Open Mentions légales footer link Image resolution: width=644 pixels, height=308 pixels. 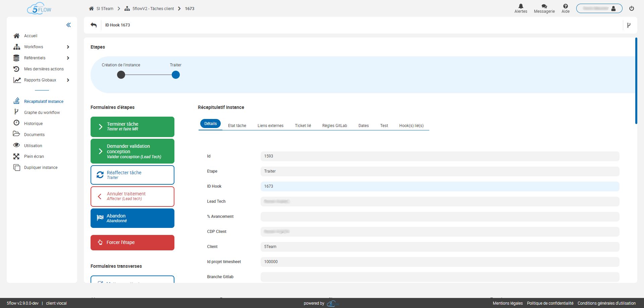pyautogui.click(x=507, y=303)
